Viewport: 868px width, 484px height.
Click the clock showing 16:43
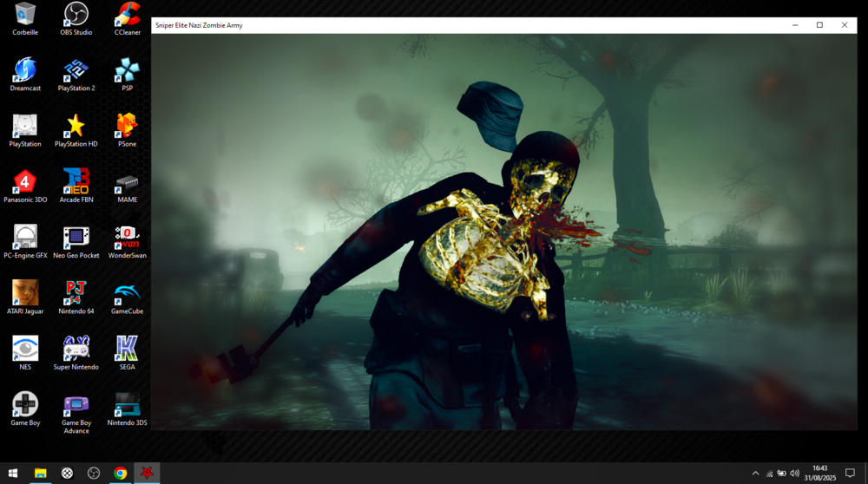pos(820,473)
